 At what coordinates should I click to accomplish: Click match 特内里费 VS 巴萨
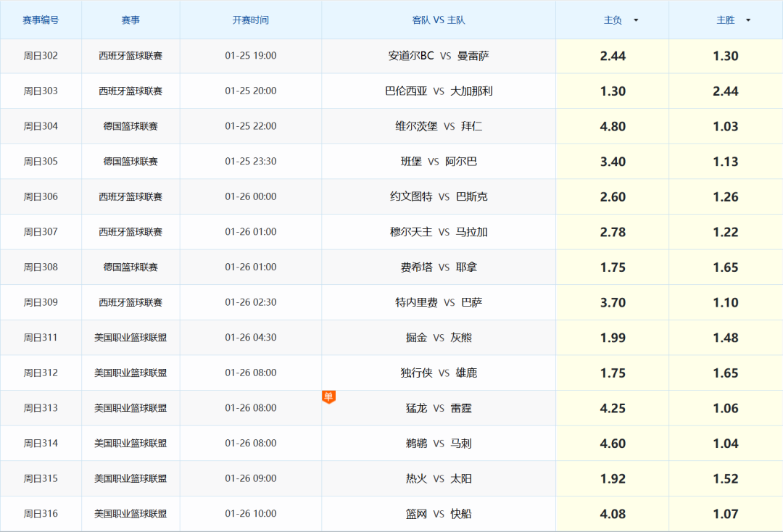pyautogui.click(x=439, y=302)
